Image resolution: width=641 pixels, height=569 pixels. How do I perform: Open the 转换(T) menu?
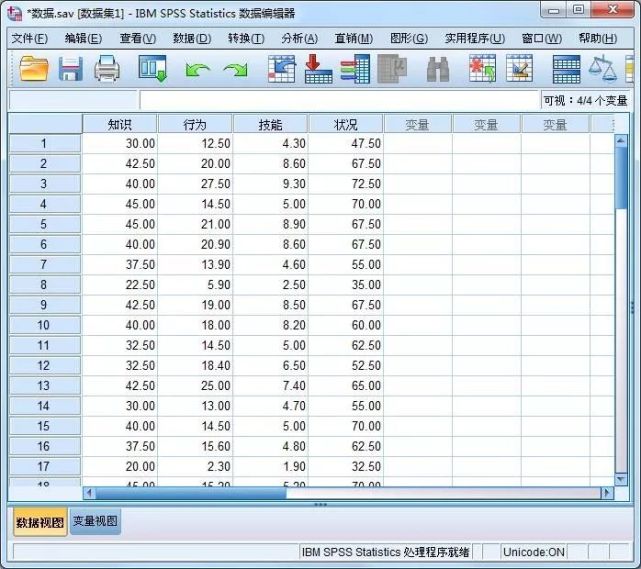pos(246,38)
